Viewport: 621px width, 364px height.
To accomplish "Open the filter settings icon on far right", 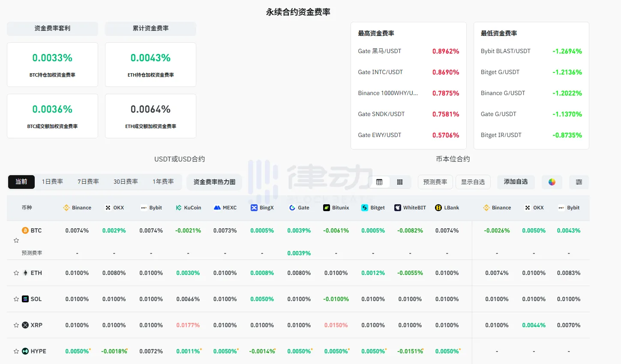I will pos(579,182).
